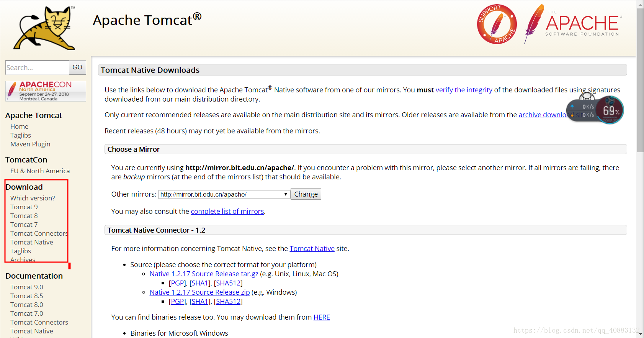
Task: Open Tomcat 9 download menu item
Action: (x=24, y=207)
